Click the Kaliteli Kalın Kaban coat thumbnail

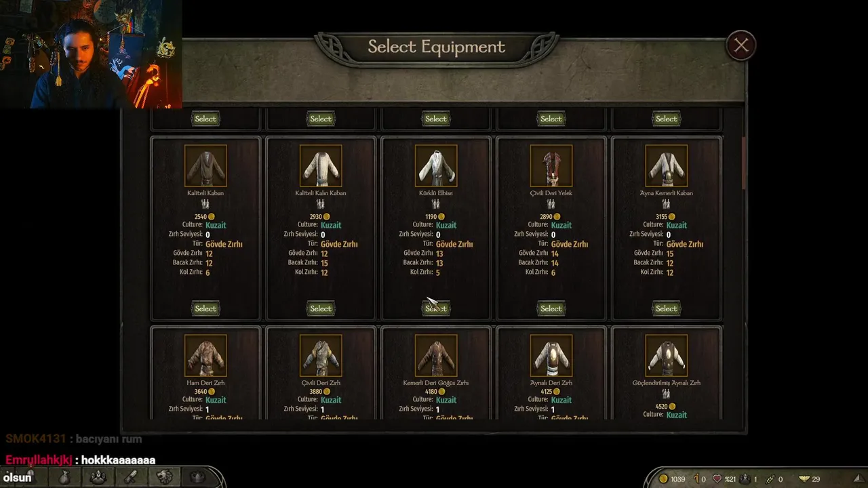point(321,165)
